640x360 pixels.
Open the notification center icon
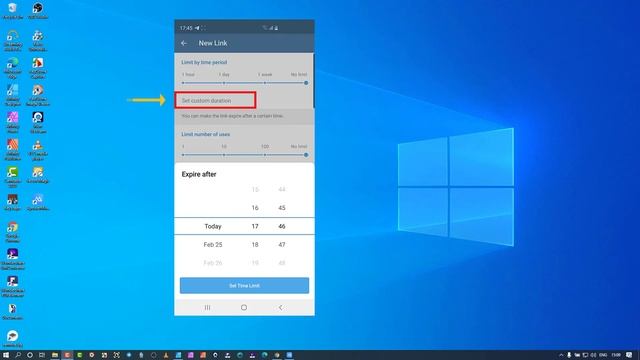coord(629,355)
